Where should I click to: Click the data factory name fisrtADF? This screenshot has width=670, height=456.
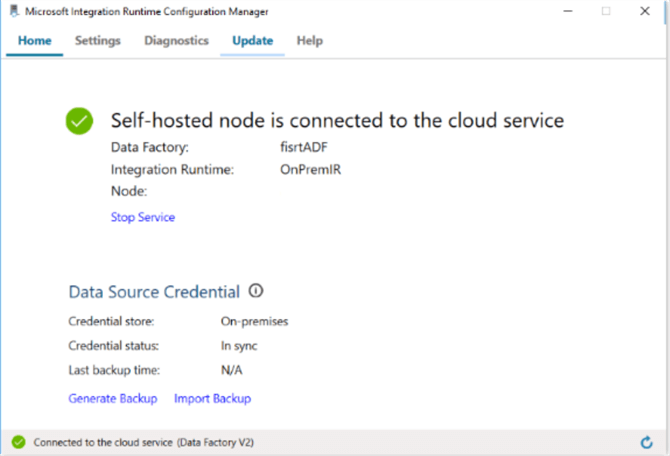[304, 147]
